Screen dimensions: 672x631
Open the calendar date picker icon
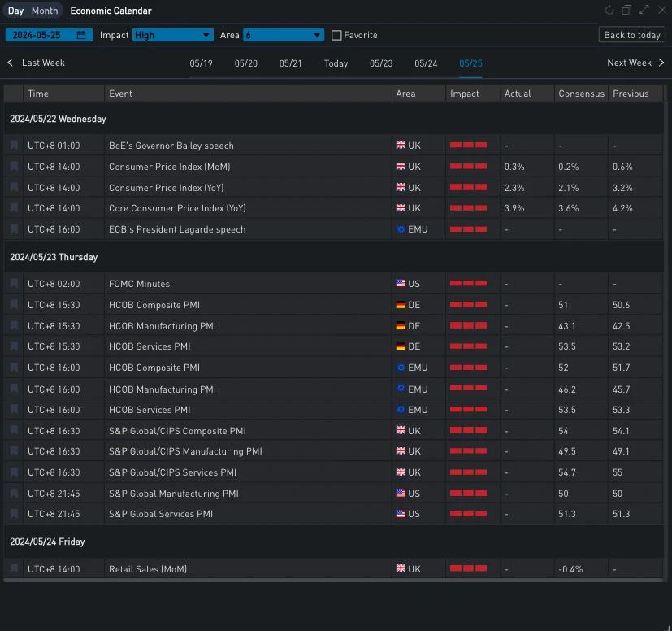click(x=81, y=35)
